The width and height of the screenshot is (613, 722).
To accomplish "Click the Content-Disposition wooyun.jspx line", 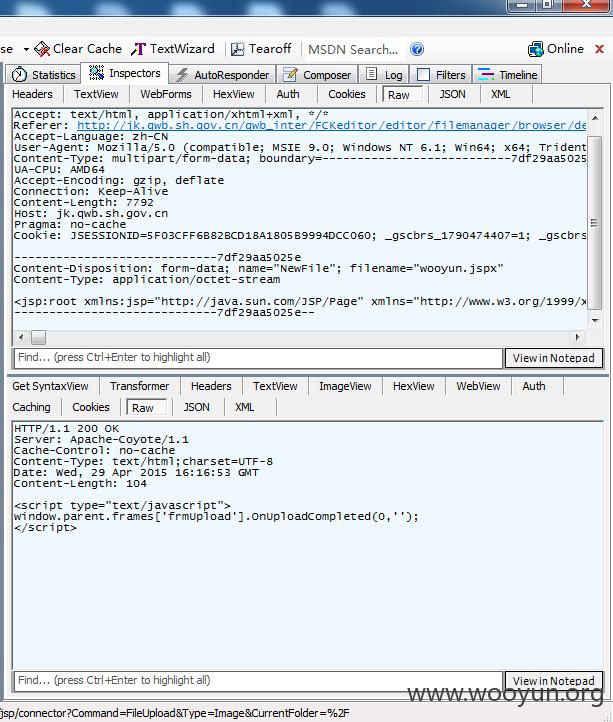I will (x=258, y=268).
